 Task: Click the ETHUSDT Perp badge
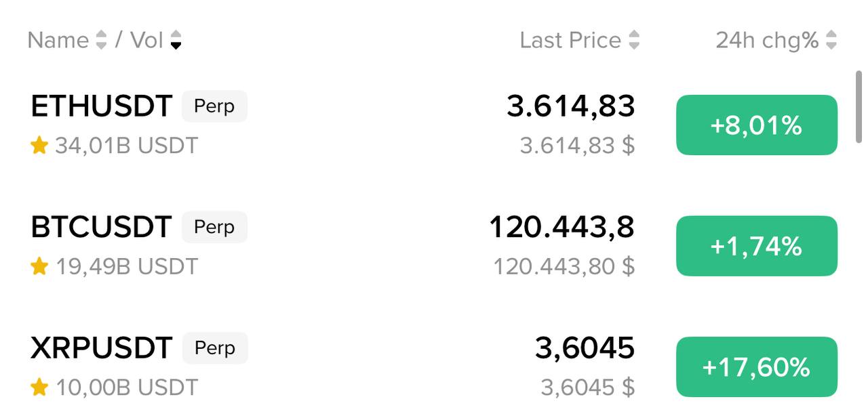tap(214, 106)
